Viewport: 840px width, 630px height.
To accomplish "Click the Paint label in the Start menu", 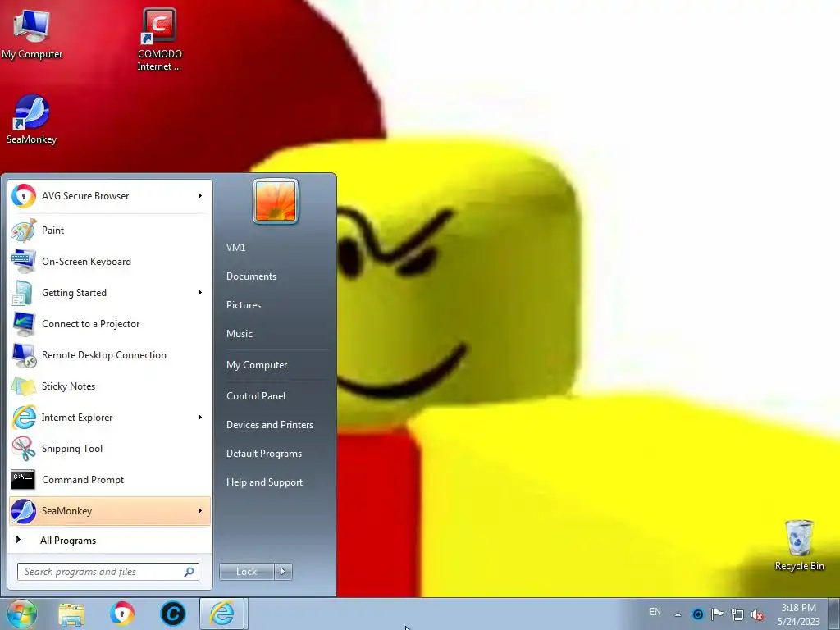I will click(52, 231).
